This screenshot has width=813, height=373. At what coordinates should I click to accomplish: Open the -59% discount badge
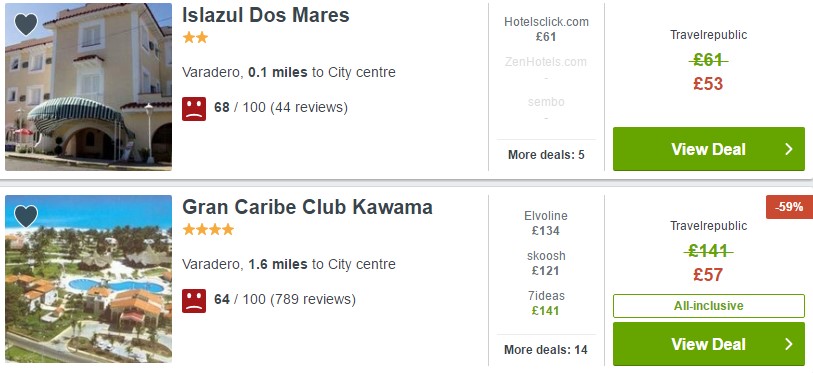coord(789,206)
